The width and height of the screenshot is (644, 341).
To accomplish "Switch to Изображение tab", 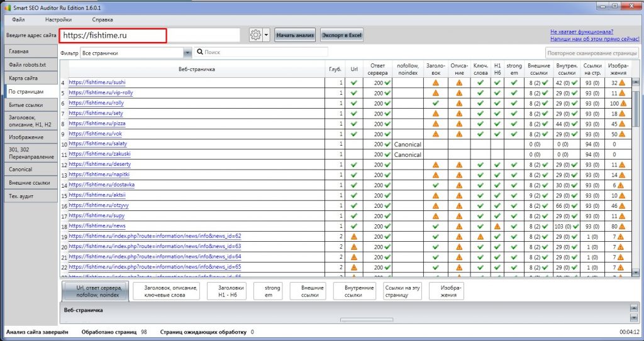I will (31, 137).
